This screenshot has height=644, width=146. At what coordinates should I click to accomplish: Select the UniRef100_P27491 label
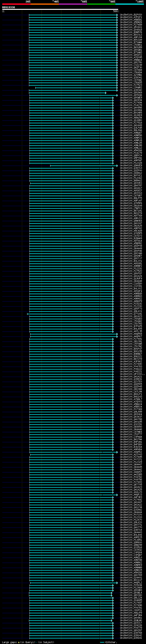pyautogui.click(x=131, y=339)
